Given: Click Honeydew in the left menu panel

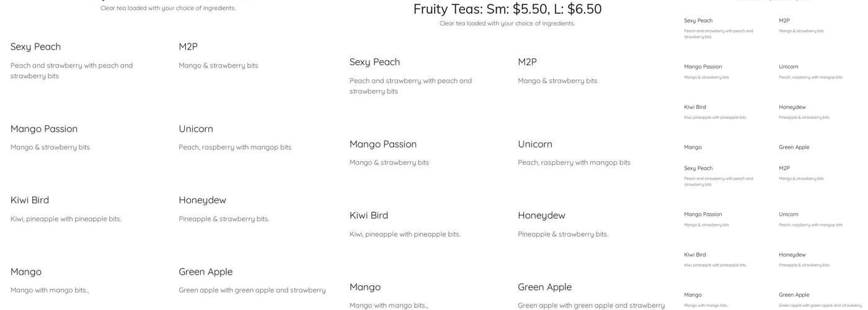Looking at the screenshot, I should (x=202, y=200).
